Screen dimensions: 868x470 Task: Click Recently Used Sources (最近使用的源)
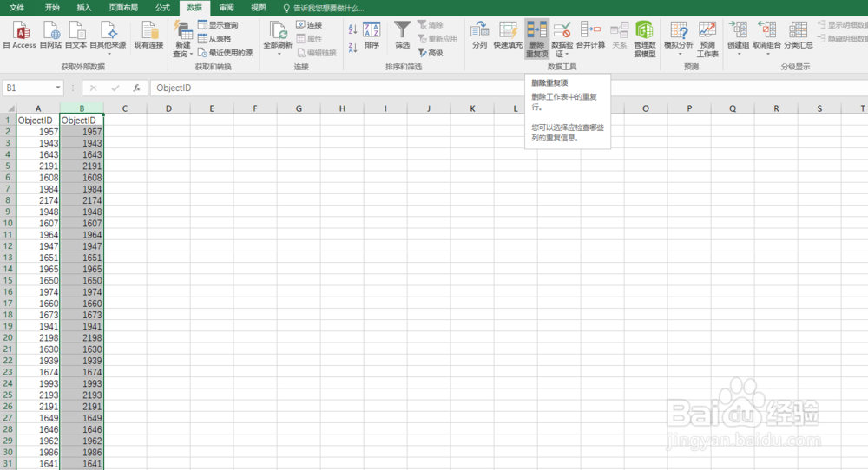(226, 53)
